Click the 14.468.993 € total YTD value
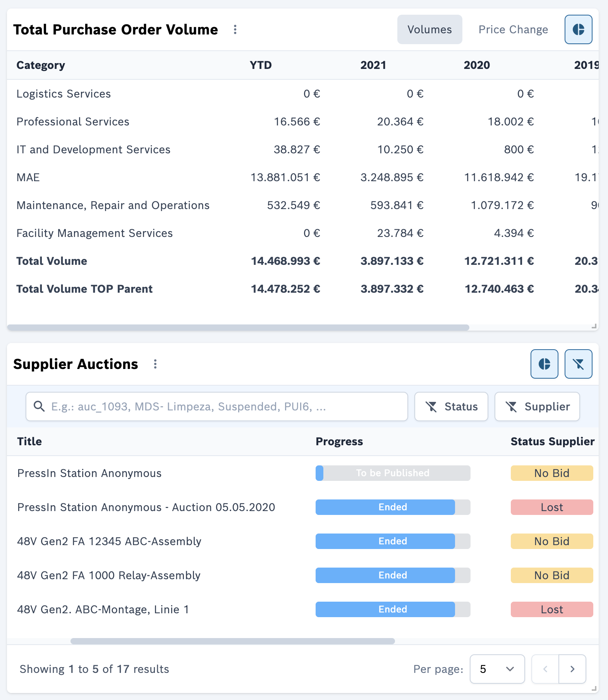 (x=285, y=261)
